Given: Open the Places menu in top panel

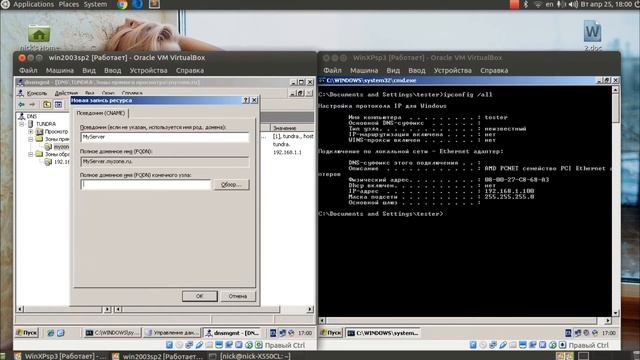Looking at the screenshot, I should point(69,4).
